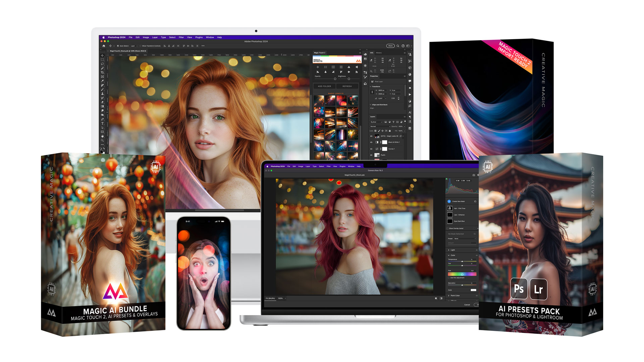Click the filter for type layers icon in Layers panel
Viewport: 644px width, 362px height.
coord(393,122)
